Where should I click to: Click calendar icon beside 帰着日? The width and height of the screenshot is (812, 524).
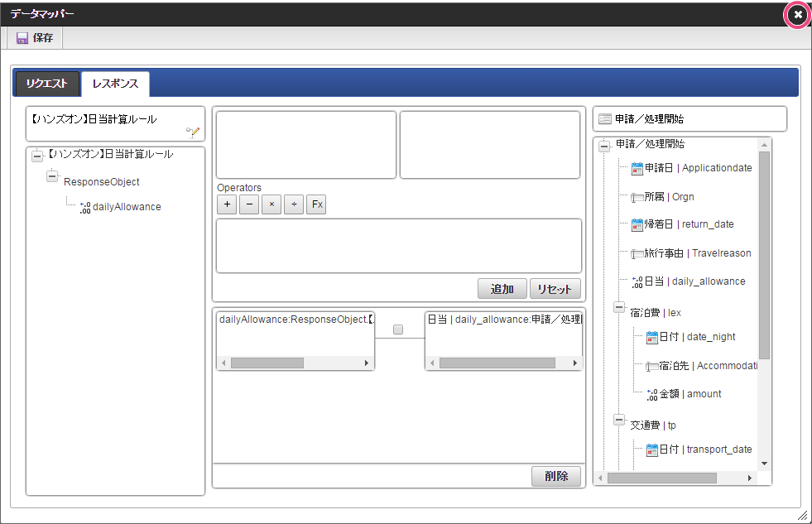[637, 225]
